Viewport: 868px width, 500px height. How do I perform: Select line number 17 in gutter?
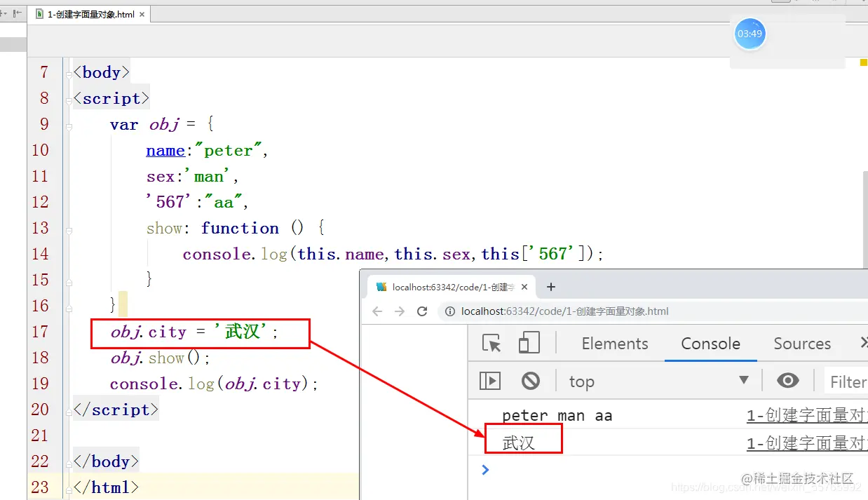[41, 332]
